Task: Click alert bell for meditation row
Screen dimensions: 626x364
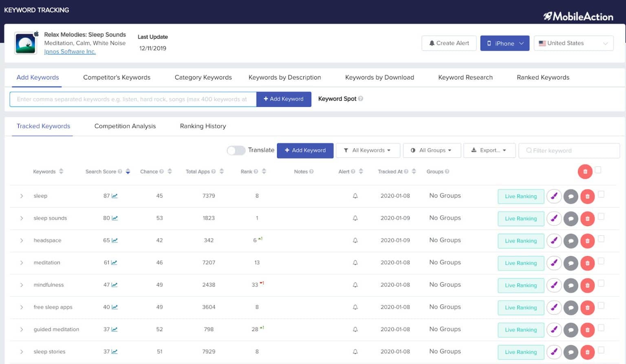Action: pyautogui.click(x=355, y=263)
